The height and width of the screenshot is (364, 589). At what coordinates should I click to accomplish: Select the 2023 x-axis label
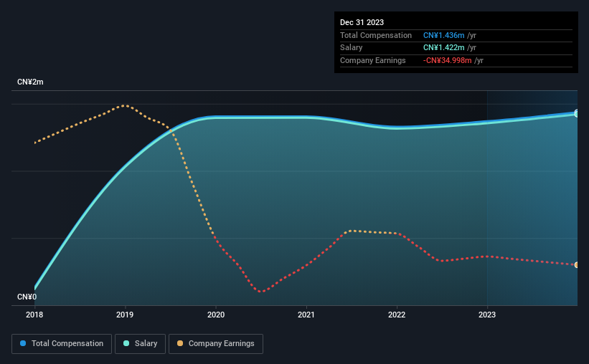click(487, 315)
